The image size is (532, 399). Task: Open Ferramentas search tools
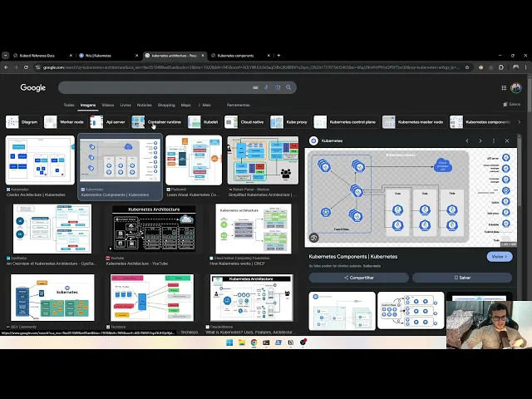(x=239, y=106)
